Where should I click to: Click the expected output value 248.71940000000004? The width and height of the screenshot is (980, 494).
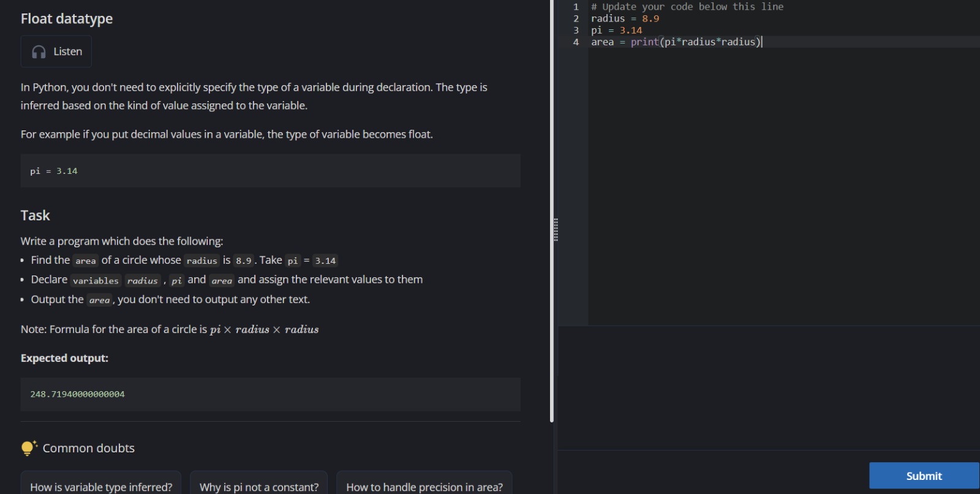[x=77, y=394]
